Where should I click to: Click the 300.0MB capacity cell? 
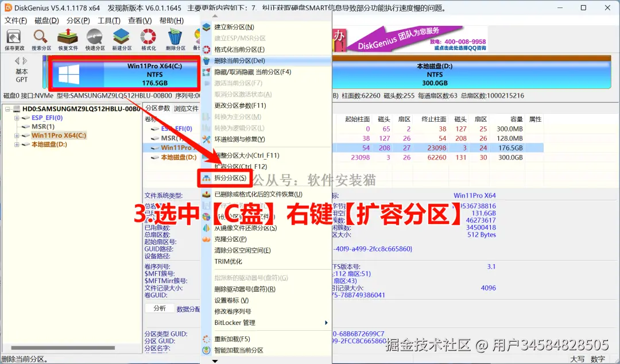click(x=510, y=129)
